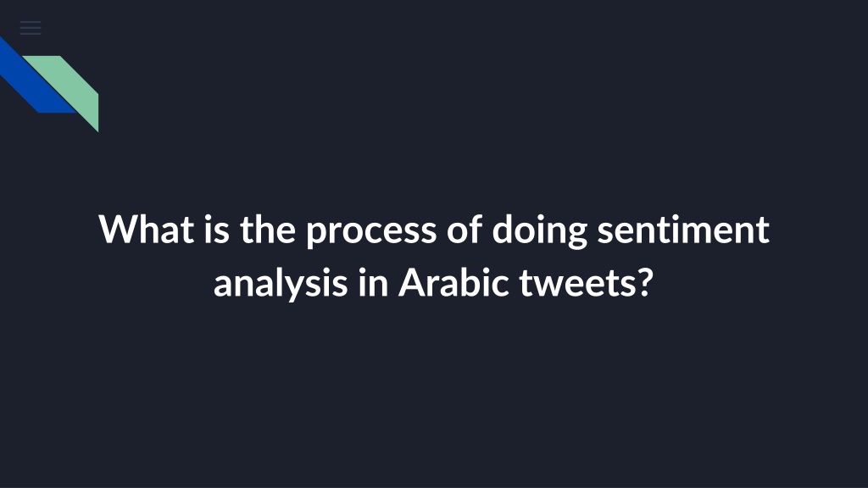Click the word "doing" in the heading
This screenshot has height=488, width=868.
539,231
